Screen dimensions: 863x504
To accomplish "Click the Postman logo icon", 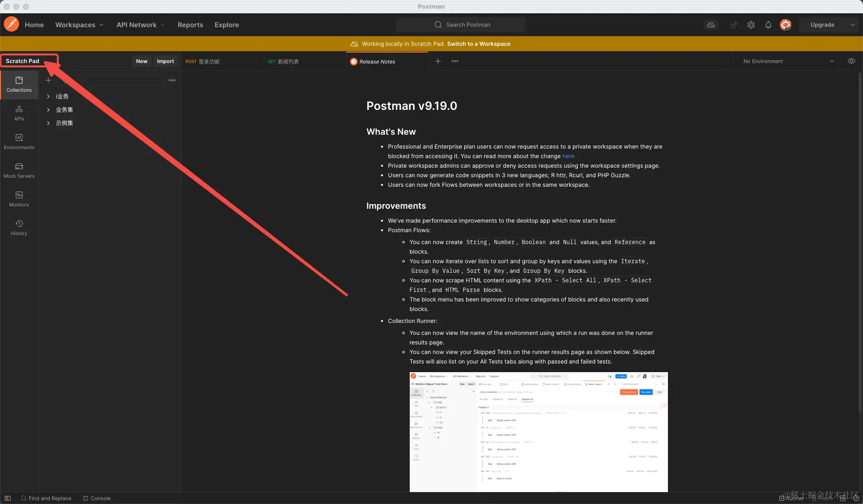I will (x=11, y=24).
